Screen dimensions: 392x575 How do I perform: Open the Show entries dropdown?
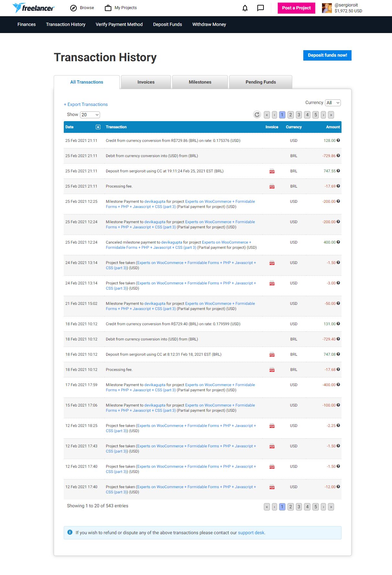90,115
